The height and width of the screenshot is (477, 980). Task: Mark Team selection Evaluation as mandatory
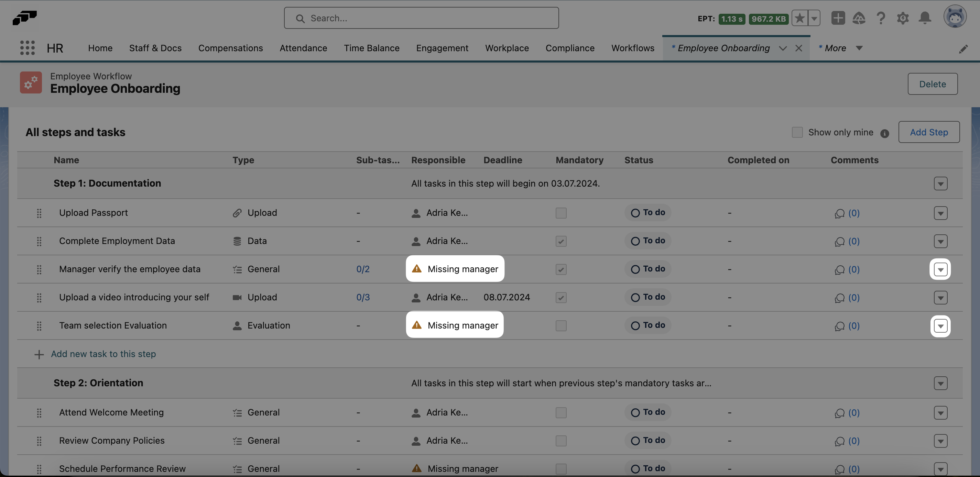[561, 325]
